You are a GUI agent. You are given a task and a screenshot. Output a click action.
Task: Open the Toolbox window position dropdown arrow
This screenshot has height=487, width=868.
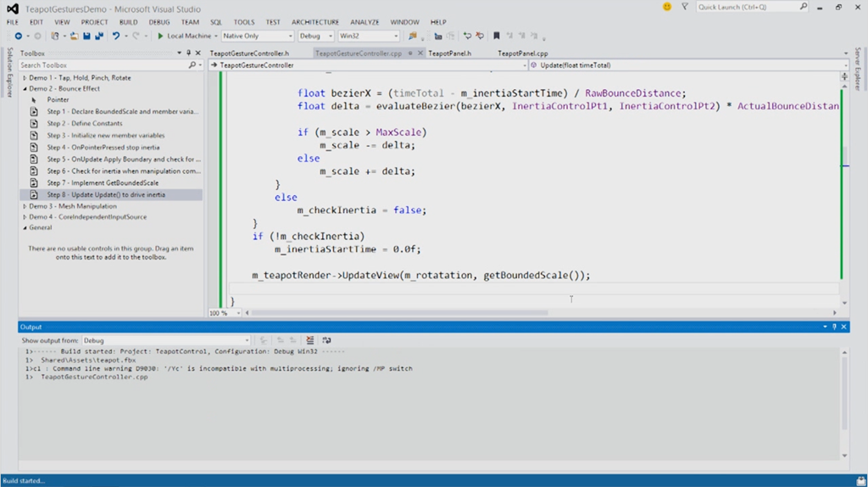(179, 53)
